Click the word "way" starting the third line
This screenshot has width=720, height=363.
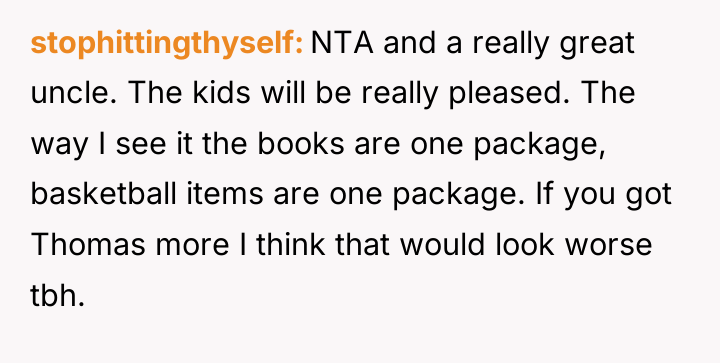coord(59,146)
